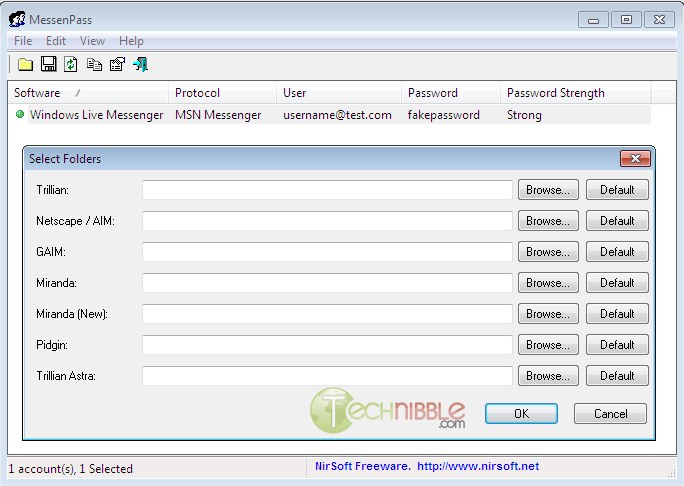Click the Refresh toolbar icon
The height and width of the screenshot is (486, 684).
coord(71,65)
